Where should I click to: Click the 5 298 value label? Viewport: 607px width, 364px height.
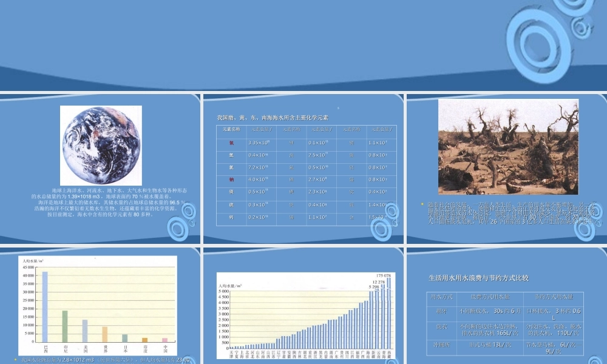373,287
